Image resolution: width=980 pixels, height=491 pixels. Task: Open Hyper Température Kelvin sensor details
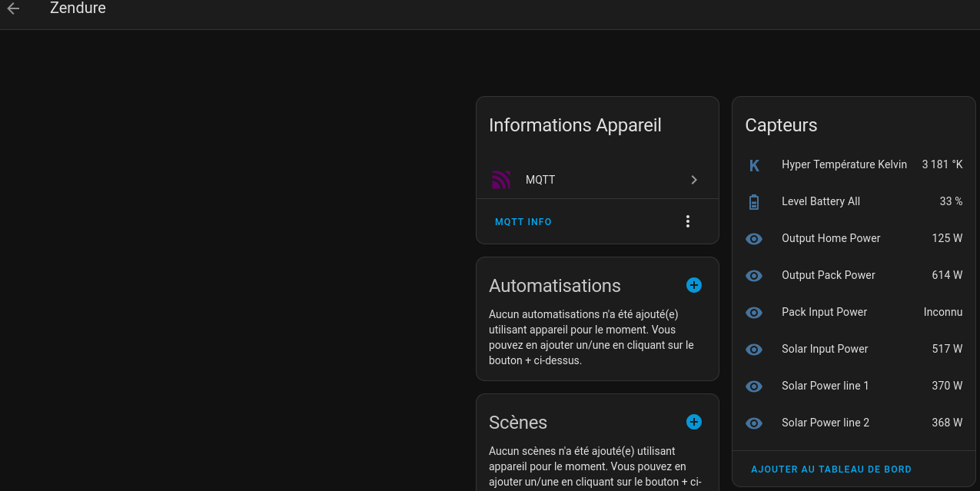(x=844, y=164)
